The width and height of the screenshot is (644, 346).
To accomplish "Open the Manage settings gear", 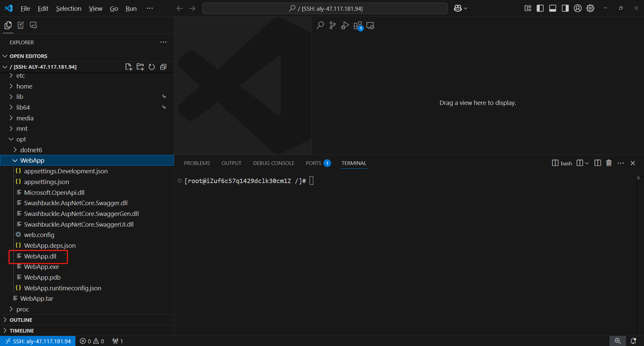I will (x=590, y=8).
